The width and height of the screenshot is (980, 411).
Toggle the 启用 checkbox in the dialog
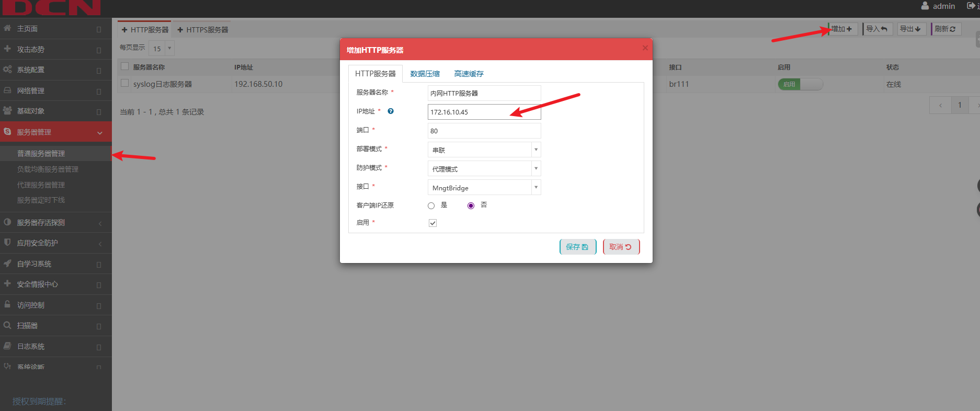[432, 223]
